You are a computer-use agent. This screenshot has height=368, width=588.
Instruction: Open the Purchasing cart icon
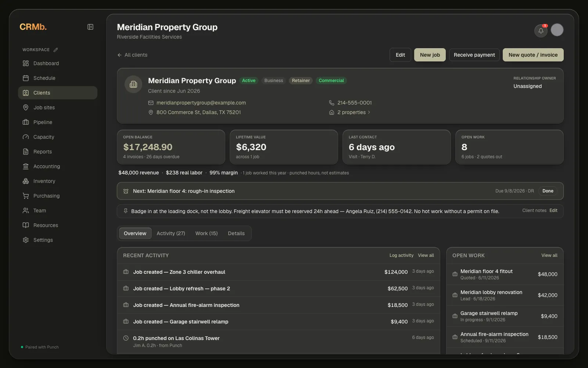pos(26,196)
